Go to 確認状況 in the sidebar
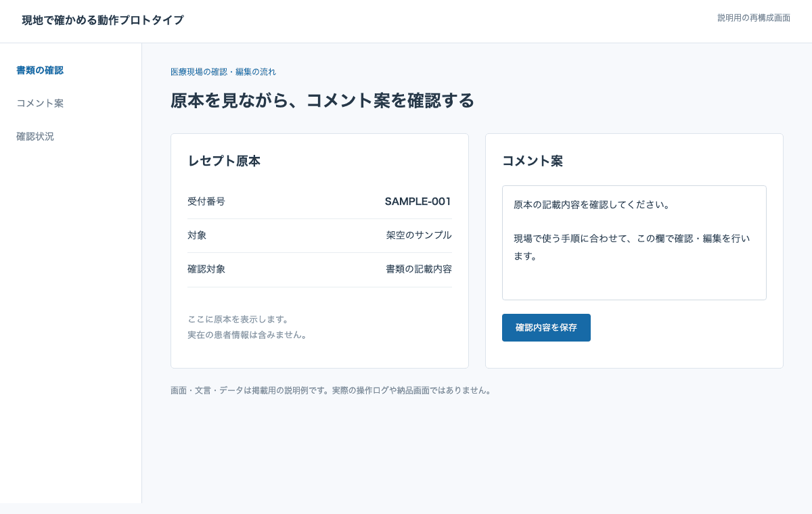 click(x=35, y=137)
